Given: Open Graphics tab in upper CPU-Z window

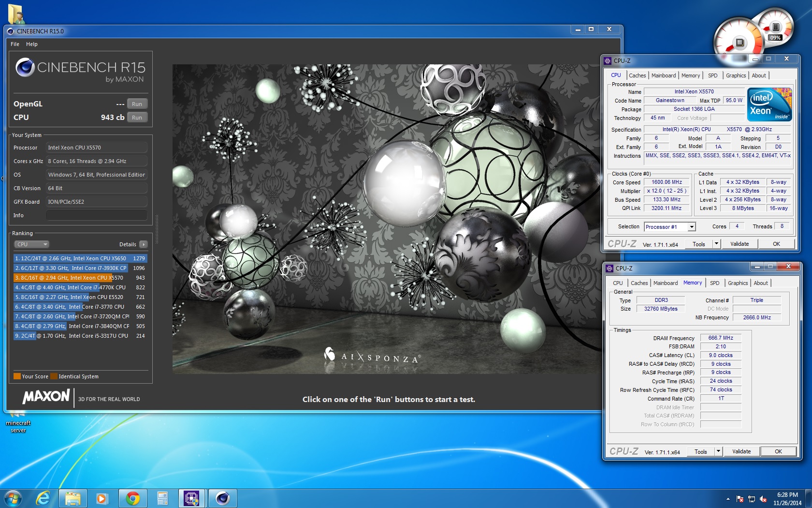Looking at the screenshot, I should (736, 75).
